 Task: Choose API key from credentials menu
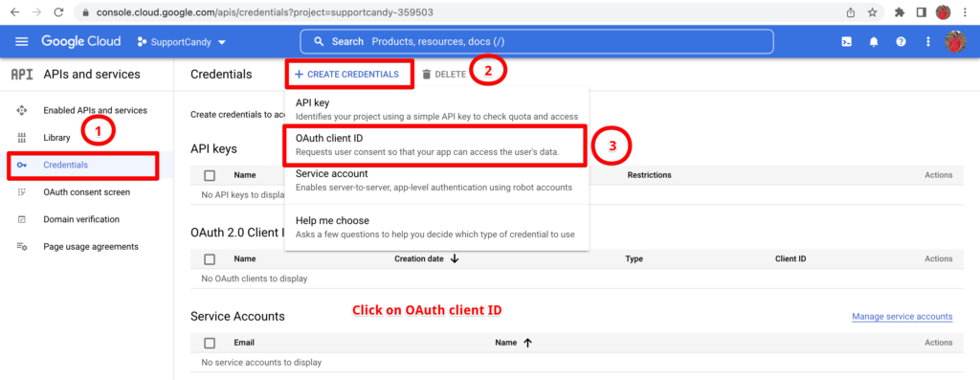click(x=436, y=109)
